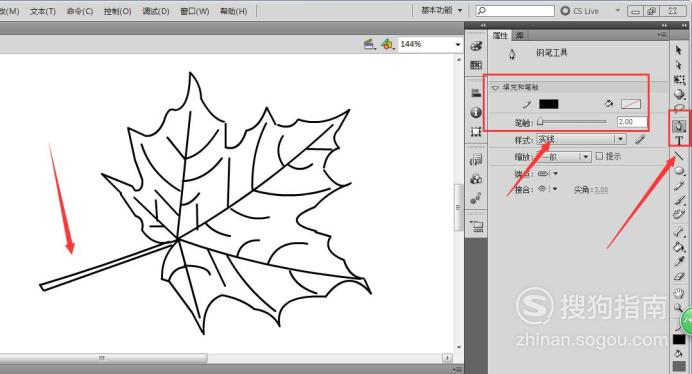This screenshot has width=692, height=374.
Task: Select the Text tool
Action: (679, 140)
